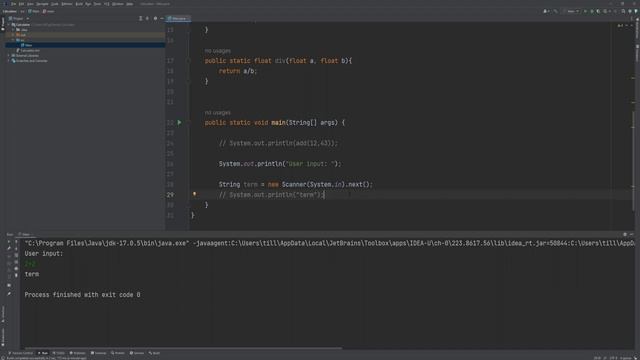
Task: Click the println("User input: ") line
Action: coord(280,164)
